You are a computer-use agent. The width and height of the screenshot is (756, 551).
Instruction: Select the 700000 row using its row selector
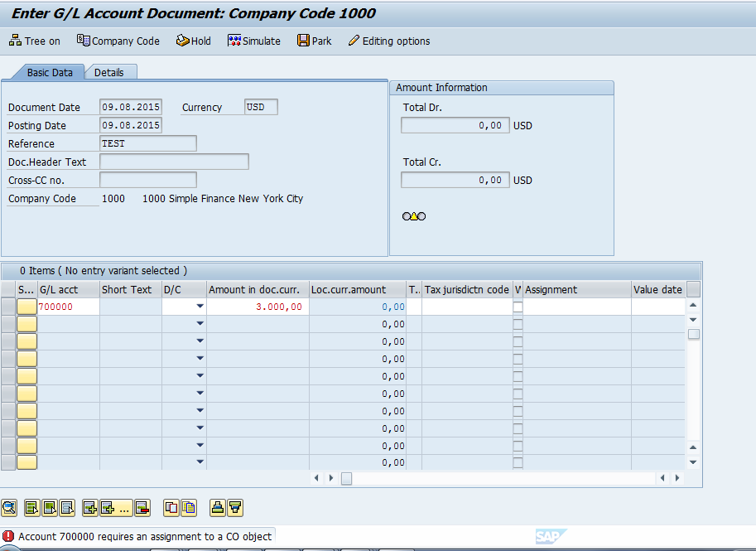click(8, 307)
